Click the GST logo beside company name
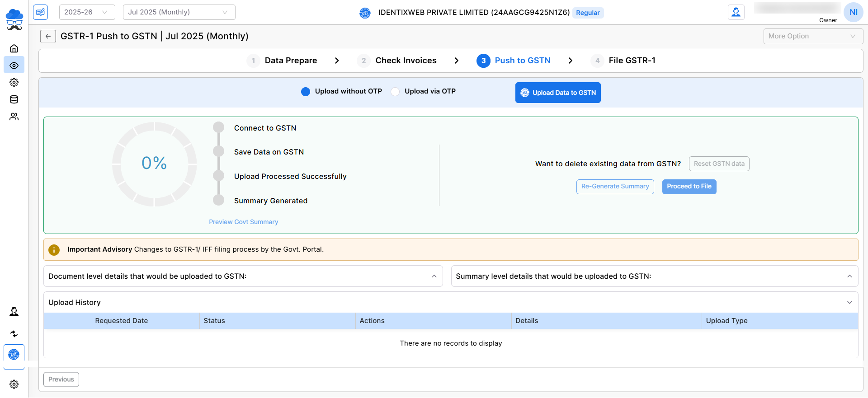The width and height of the screenshot is (868, 398). pos(365,13)
